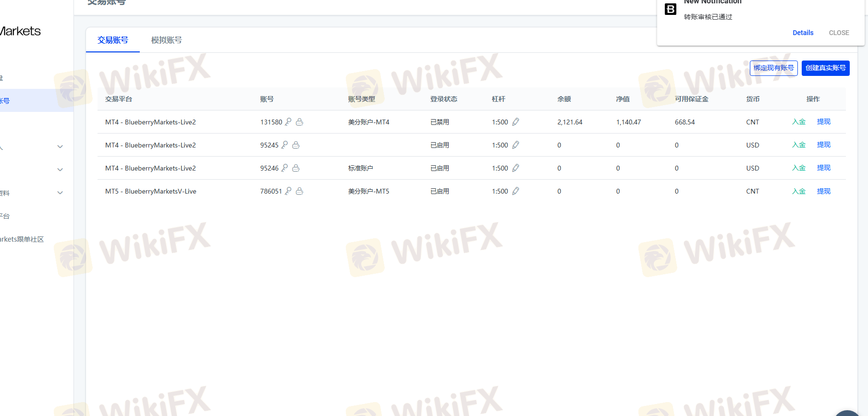The width and height of the screenshot is (868, 416).
Task: Click 提现 for account 786051
Action: pos(824,191)
